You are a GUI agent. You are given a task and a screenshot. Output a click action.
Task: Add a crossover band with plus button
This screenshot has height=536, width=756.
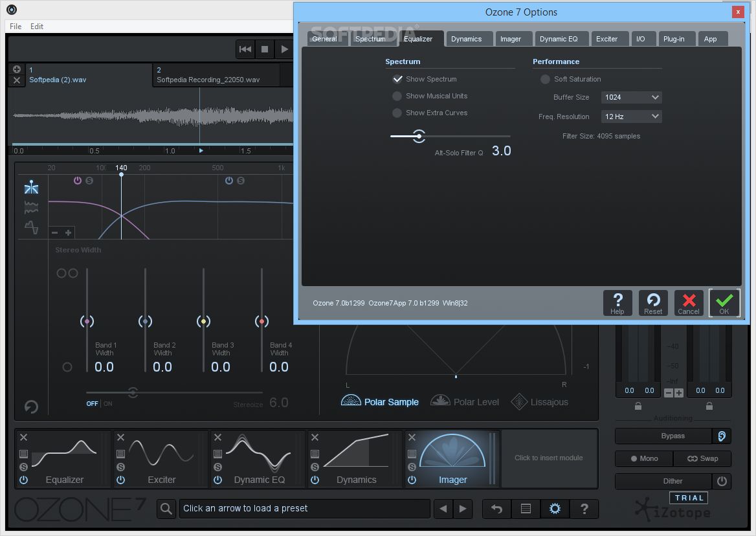tap(69, 233)
